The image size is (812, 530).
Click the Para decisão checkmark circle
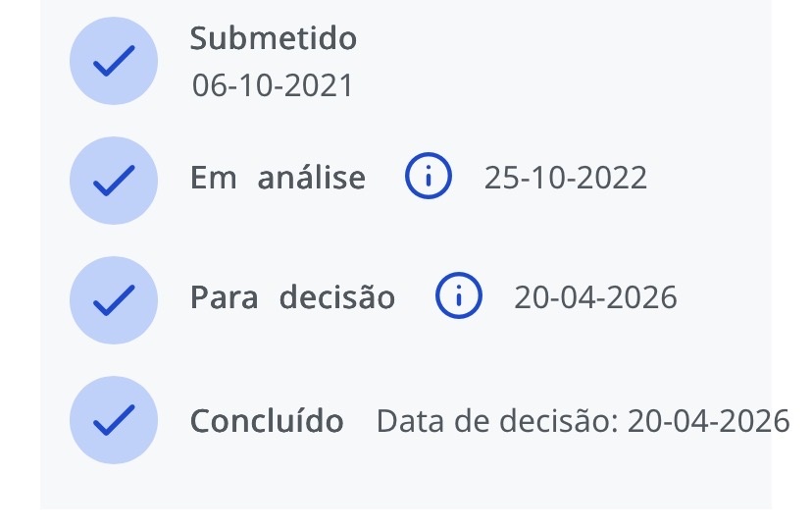click(x=114, y=300)
